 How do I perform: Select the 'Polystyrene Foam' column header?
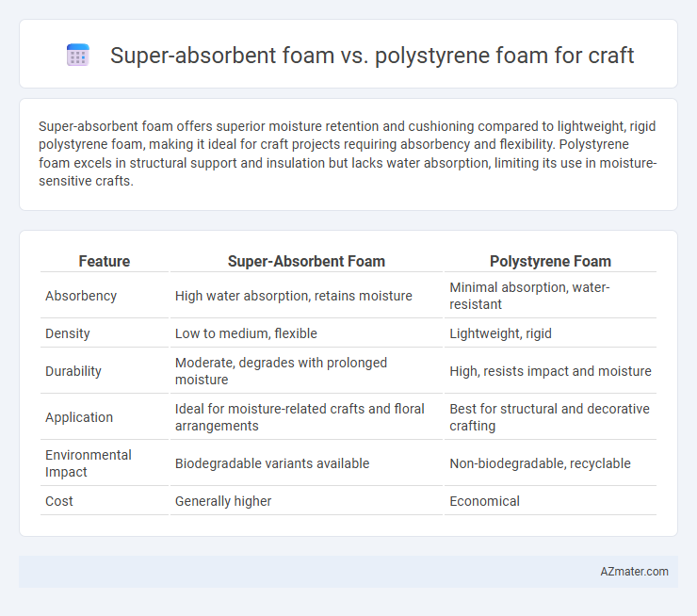coord(550,261)
